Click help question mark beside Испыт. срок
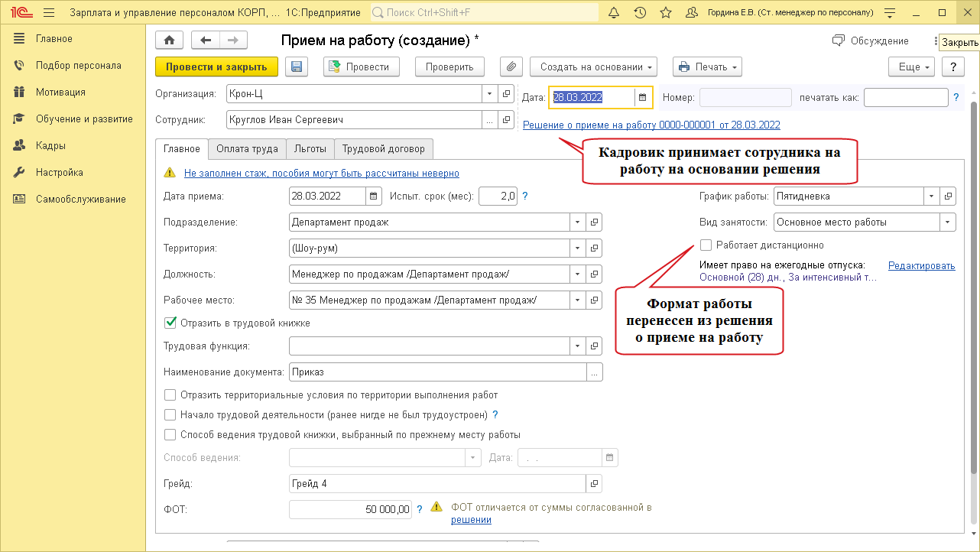The image size is (980, 552). point(525,196)
